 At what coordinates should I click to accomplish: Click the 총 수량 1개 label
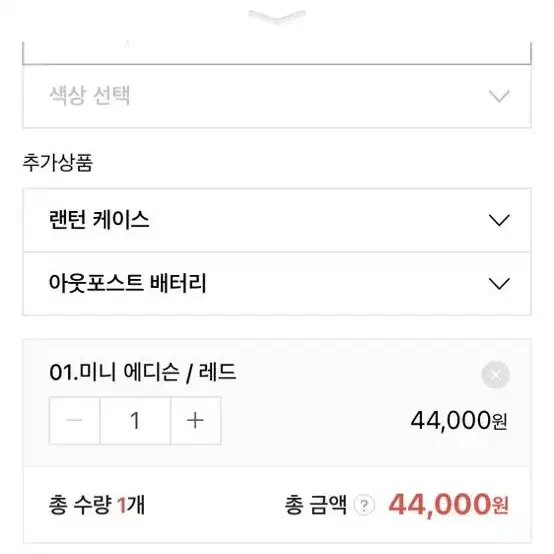(96, 505)
